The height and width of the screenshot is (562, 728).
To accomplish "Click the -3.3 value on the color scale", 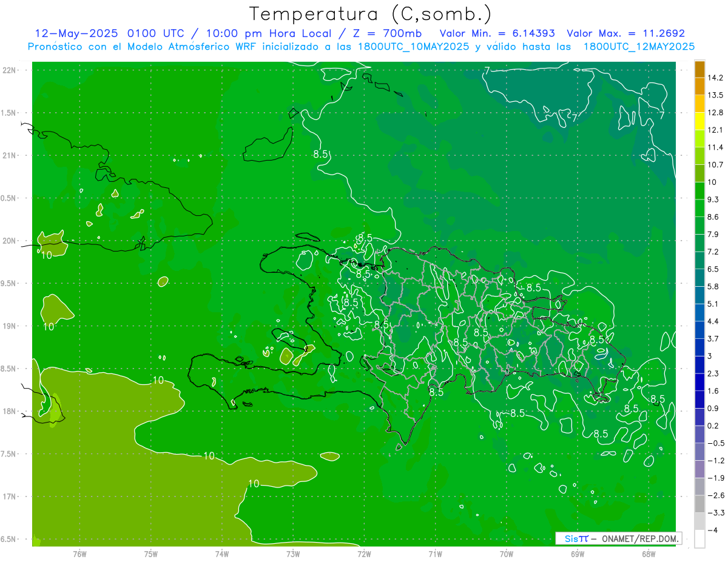I will (715, 512).
